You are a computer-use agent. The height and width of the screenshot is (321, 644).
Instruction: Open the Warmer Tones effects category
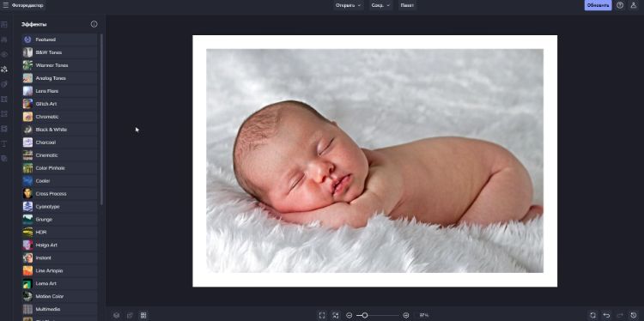click(x=59, y=65)
